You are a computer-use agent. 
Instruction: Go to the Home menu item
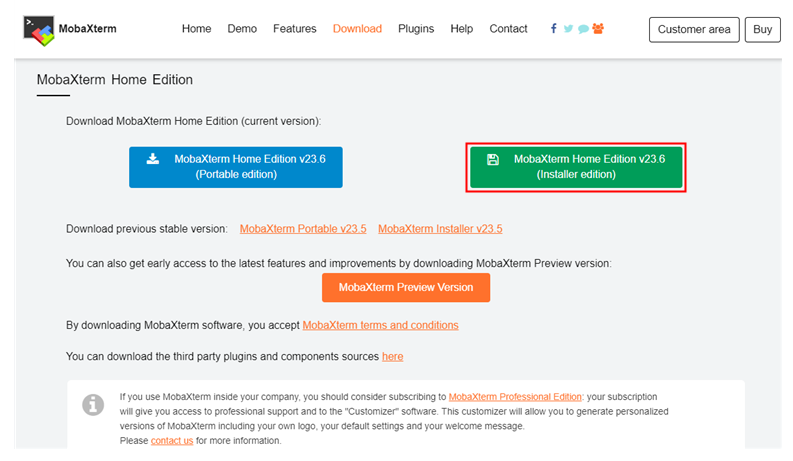pyautogui.click(x=196, y=29)
